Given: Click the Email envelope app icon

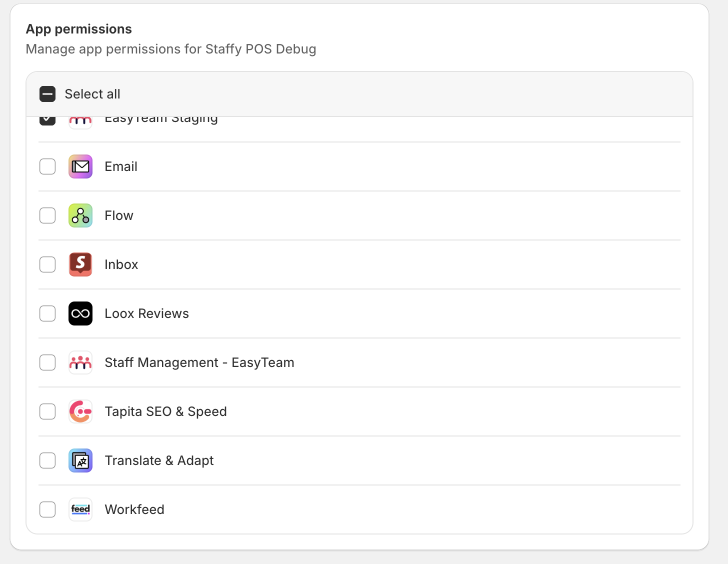Looking at the screenshot, I should click(x=80, y=166).
